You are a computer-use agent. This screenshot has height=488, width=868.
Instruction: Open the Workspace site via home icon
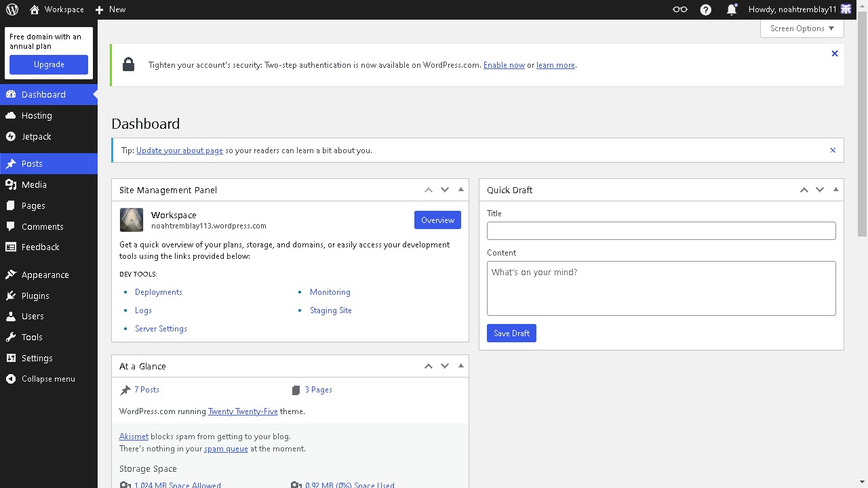34,9
